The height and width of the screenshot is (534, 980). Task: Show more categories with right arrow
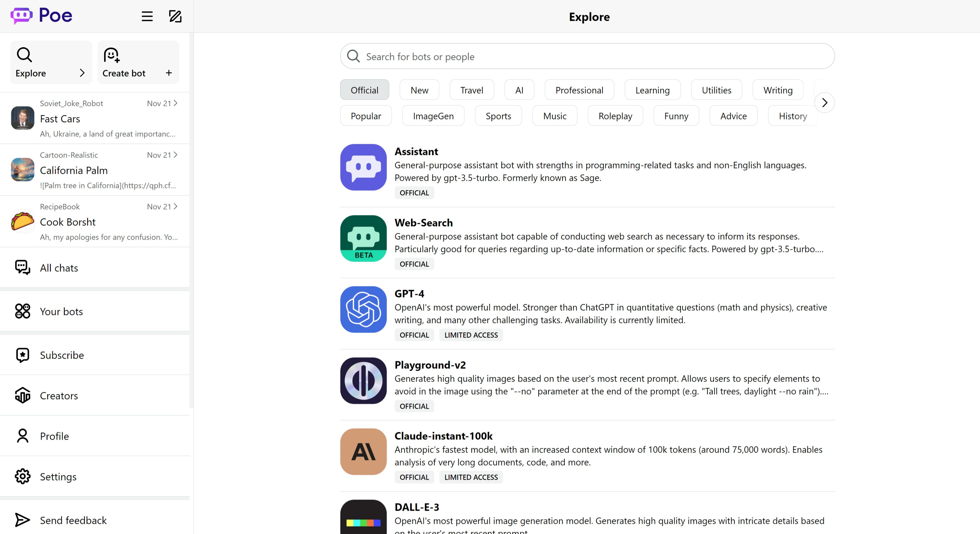point(824,103)
